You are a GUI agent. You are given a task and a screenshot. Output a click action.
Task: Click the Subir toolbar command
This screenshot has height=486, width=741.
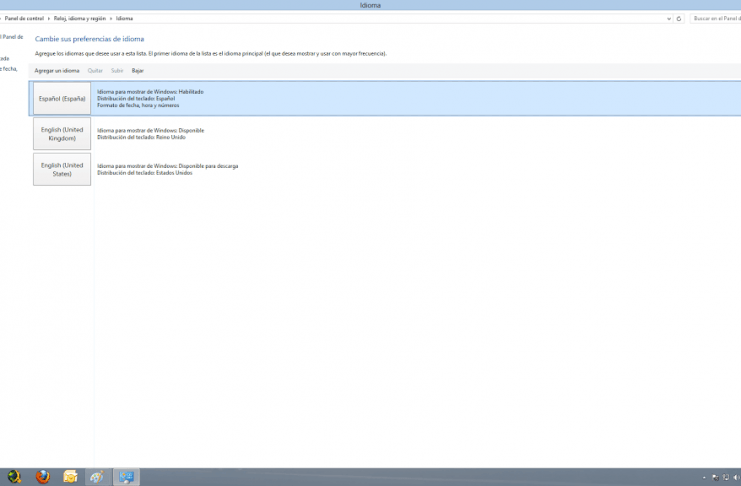coord(117,70)
